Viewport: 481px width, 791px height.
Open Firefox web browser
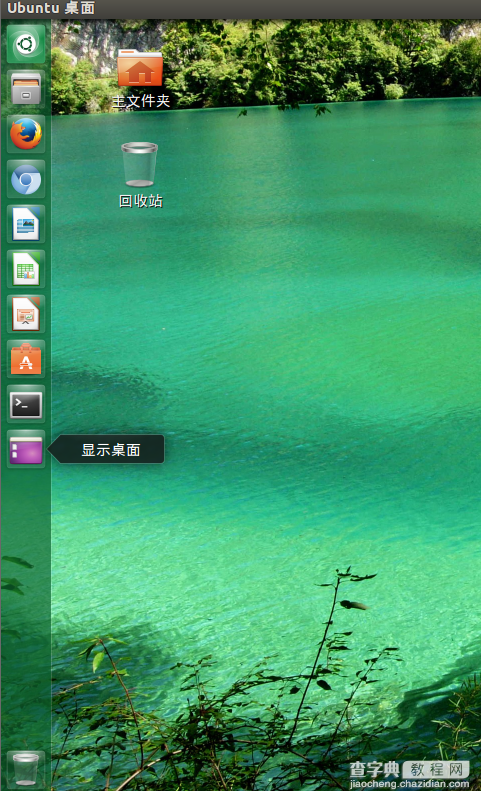click(x=26, y=134)
